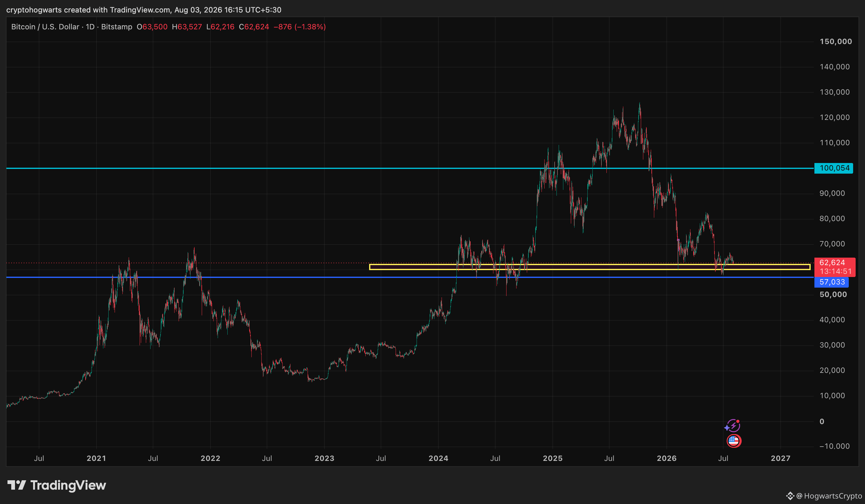The width and height of the screenshot is (865, 504).
Task: Click the 130,000 price axis label
Action: click(835, 92)
